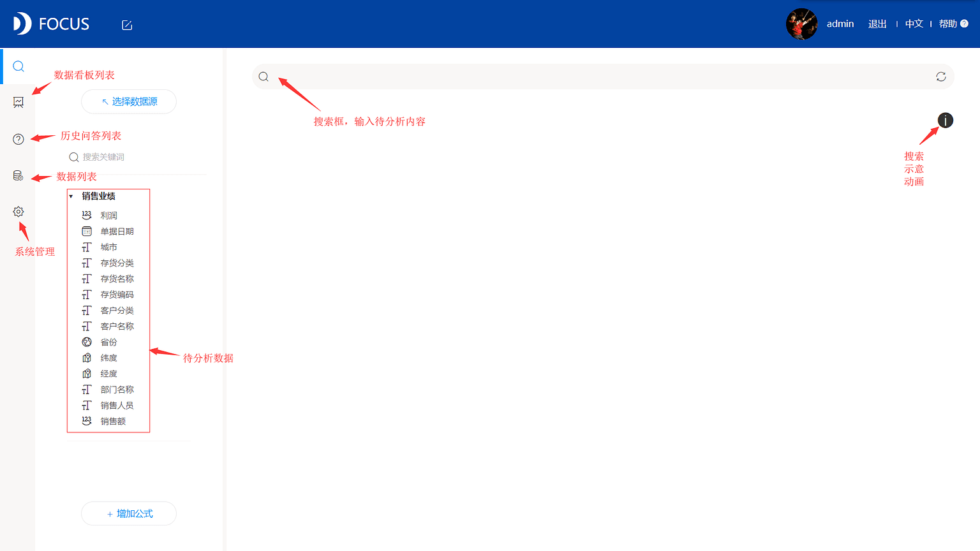Viewport: 980px width, 551px height.
Task: Click the text-type icon beside 部门名称
Action: 87,389
